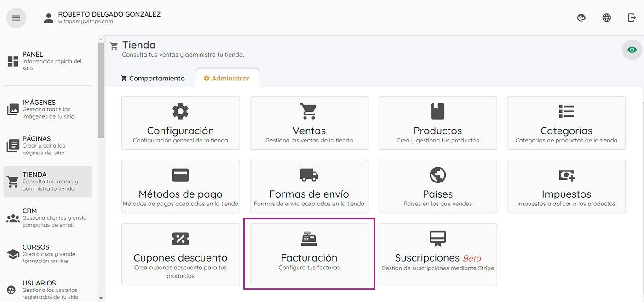Viewport: 644px width, 302px height.
Task: Click 'Categorías de productos de la tienda'
Action: (x=566, y=140)
